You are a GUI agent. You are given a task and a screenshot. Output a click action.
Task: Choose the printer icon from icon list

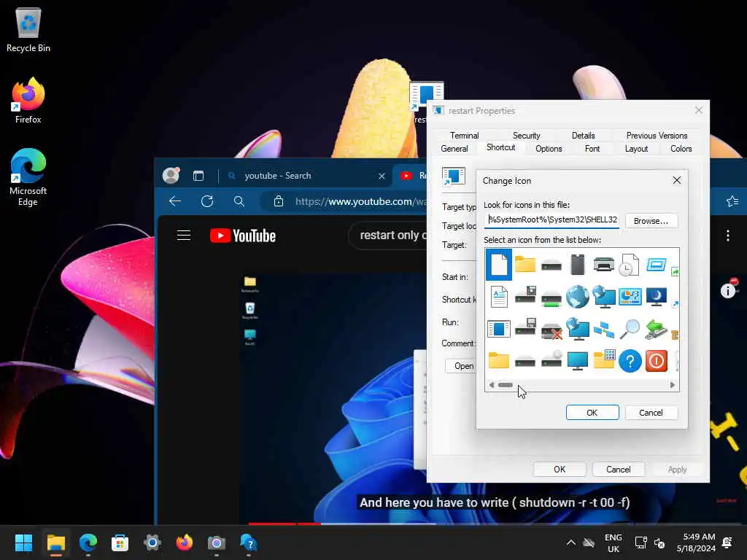[603, 264]
